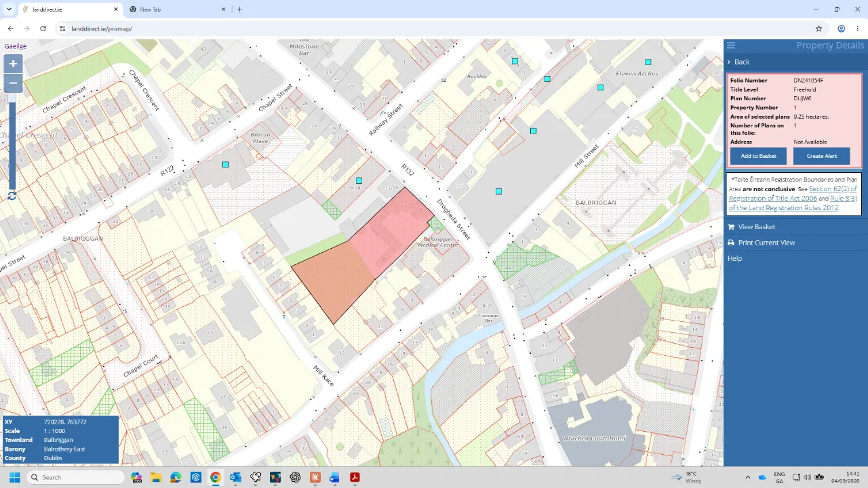The width and height of the screenshot is (868, 488).
Task: Click the map zoom level slider handle
Action: tap(12, 98)
